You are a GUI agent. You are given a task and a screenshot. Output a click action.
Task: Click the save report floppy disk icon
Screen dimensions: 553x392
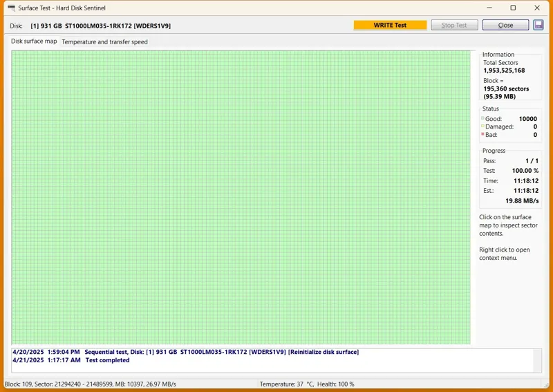click(538, 25)
